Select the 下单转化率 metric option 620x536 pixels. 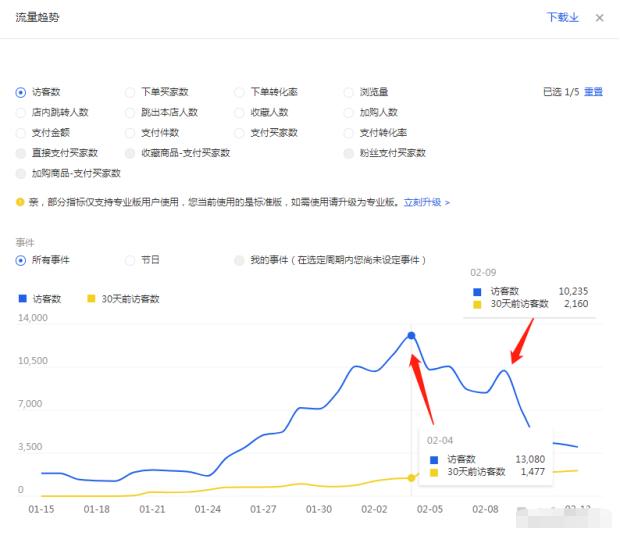[x=239, y=92]
